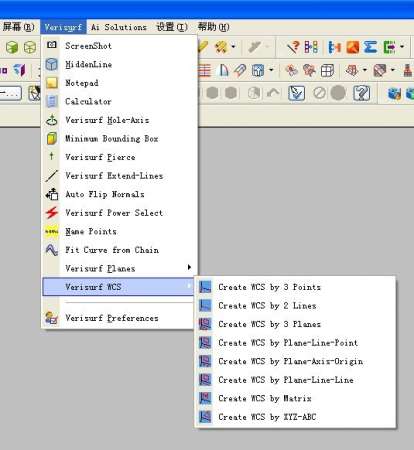
Task: Click the paperclip-like toolbar icon
Action: [240, 71]
